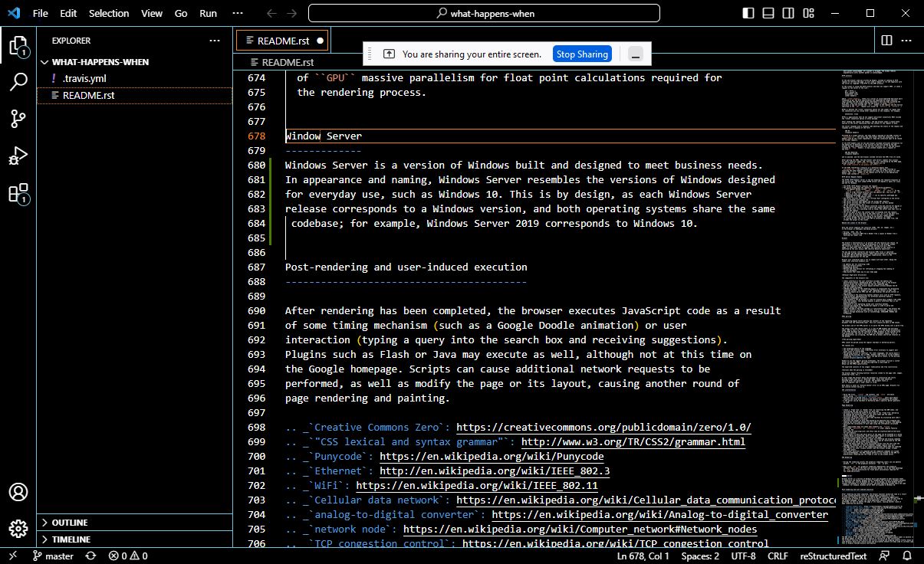Show errors and warnings count
The width and height of the screenshot is (924, 564).
coord(128,556)
